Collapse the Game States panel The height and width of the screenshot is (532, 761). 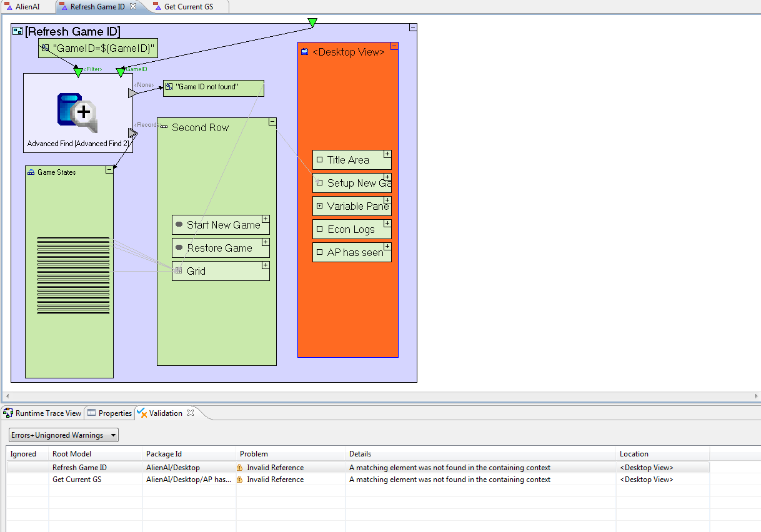[109, 169]
